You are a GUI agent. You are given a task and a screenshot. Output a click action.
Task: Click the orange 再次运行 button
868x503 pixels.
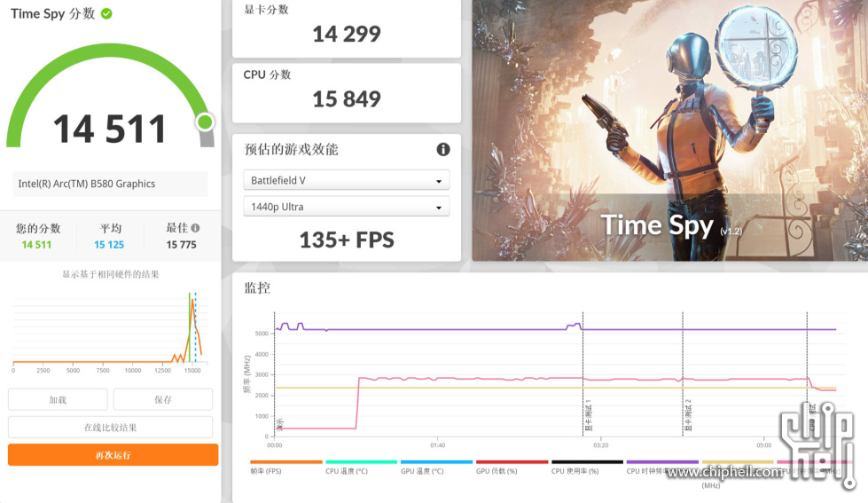point(113,455)
